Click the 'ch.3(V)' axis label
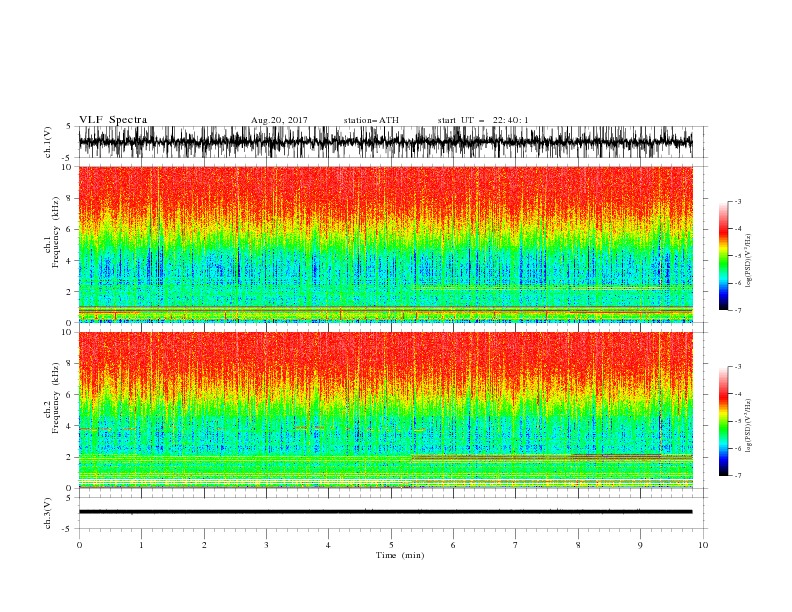Image resolution: width=792 pixels, height=612 pixels. (x=48, y=513)
